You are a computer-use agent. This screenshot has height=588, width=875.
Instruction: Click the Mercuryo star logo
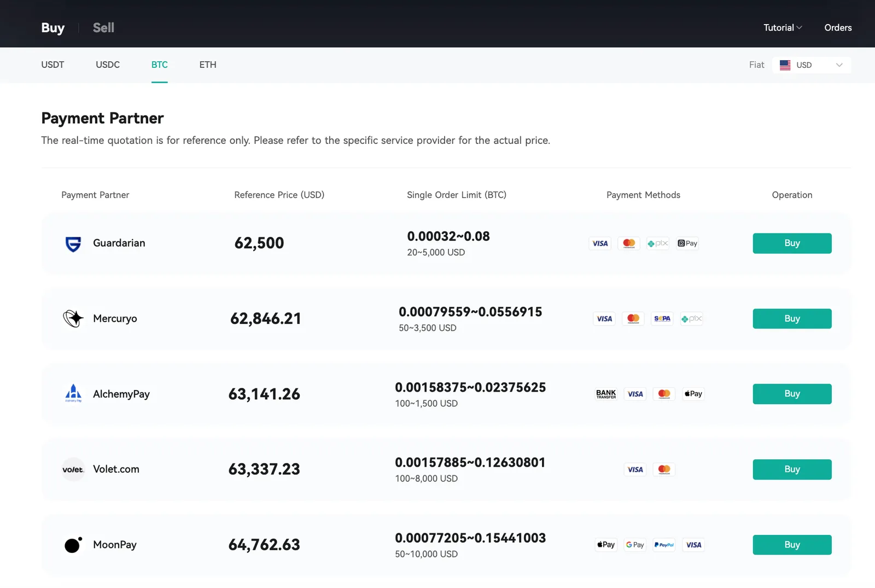pyautogui.click(x=73, y=318)
